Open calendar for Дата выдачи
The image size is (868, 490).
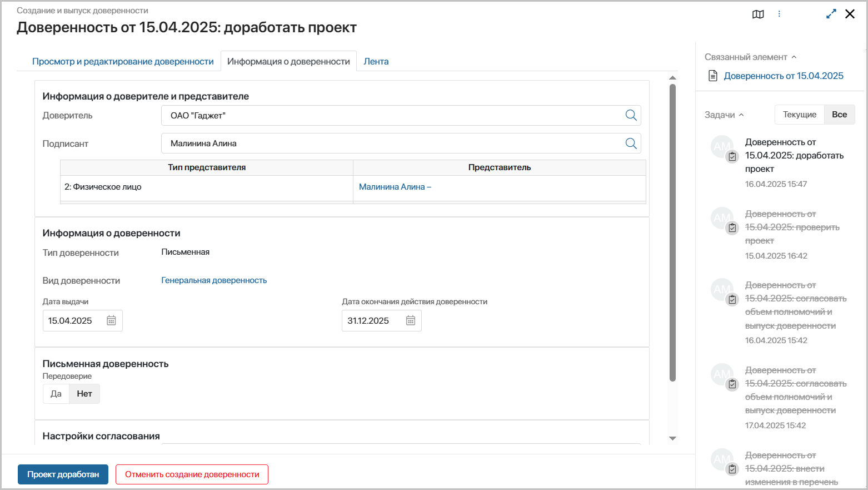coord(111,321)
